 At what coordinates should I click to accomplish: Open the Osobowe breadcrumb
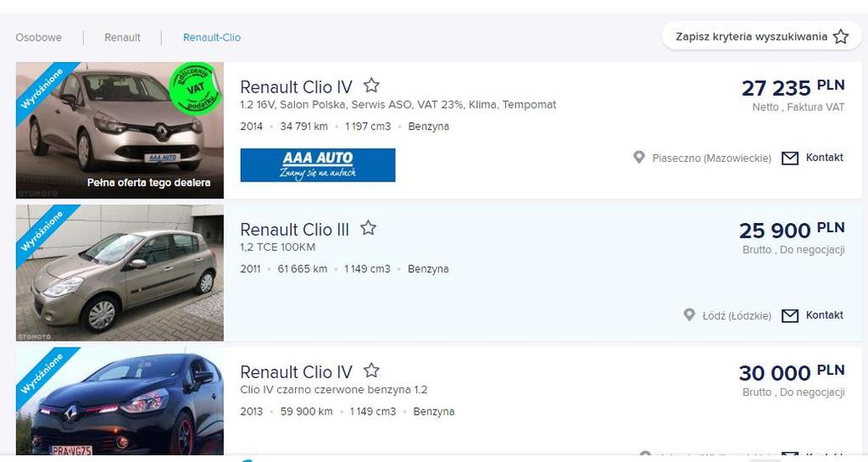point(39,37)
